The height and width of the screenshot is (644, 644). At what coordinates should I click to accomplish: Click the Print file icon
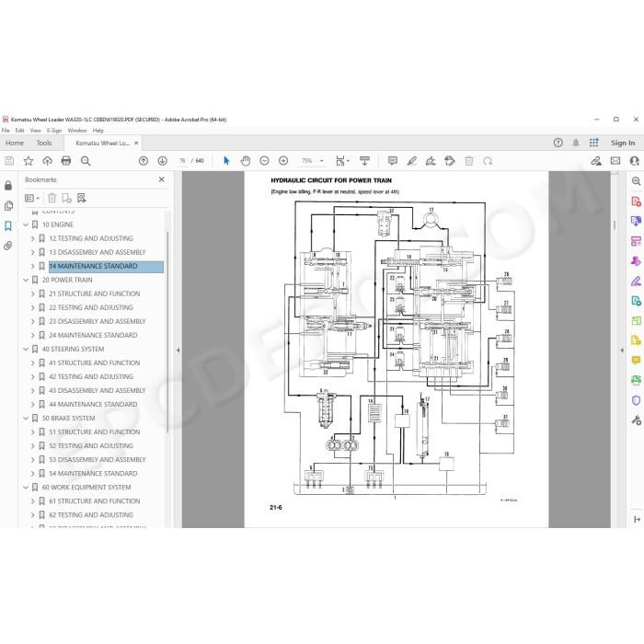(65, 161)
